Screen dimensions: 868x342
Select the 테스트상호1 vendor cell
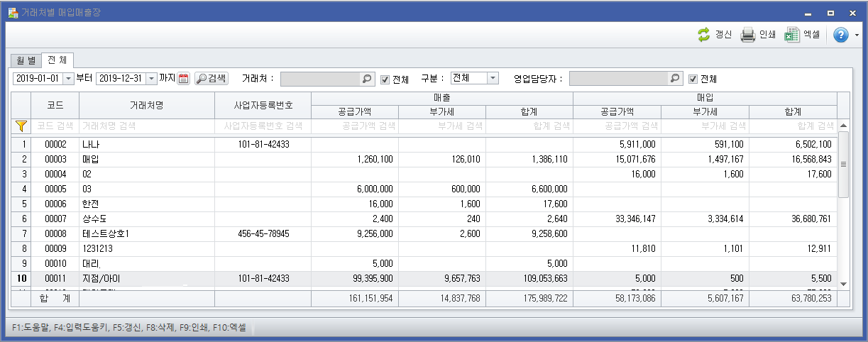coord(147,233)
